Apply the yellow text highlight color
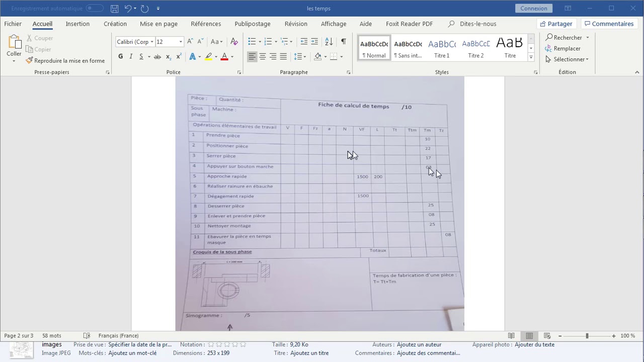This screenshot has width=644, height=362. [208, 56]
